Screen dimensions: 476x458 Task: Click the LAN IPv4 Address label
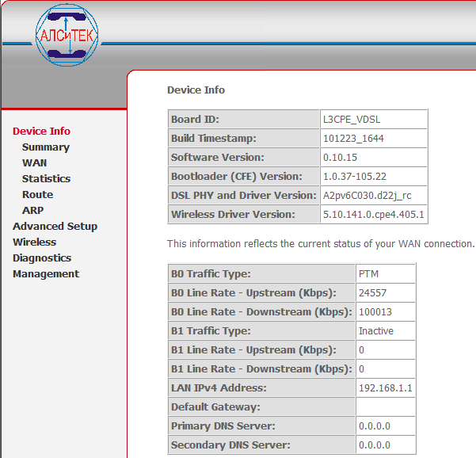point(219,388)
